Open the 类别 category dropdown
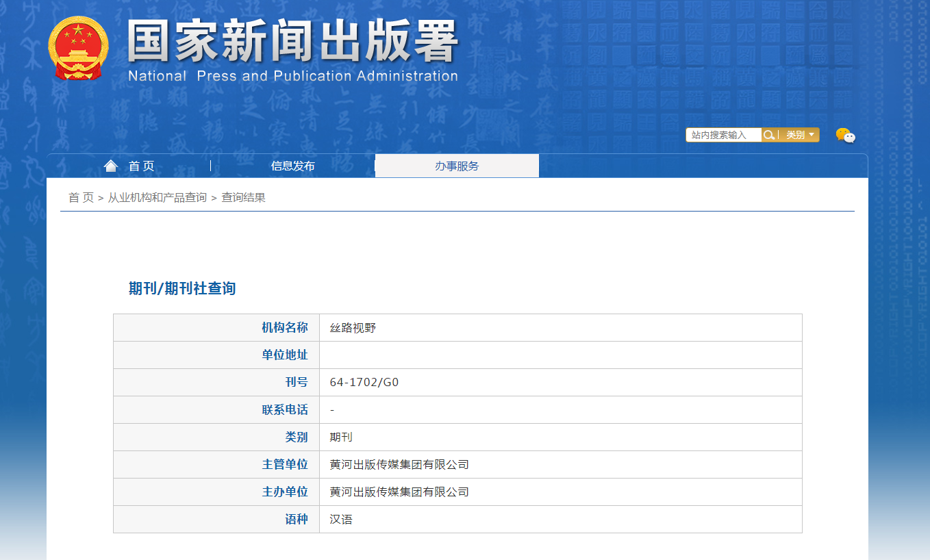This screenshot has width=930, height=560. click(x=799, y=135)
